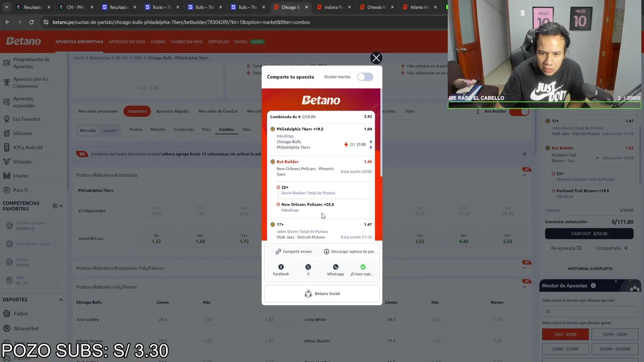
Task: Click Re-apuesta in the bet slip
Action: coord(566,248)
